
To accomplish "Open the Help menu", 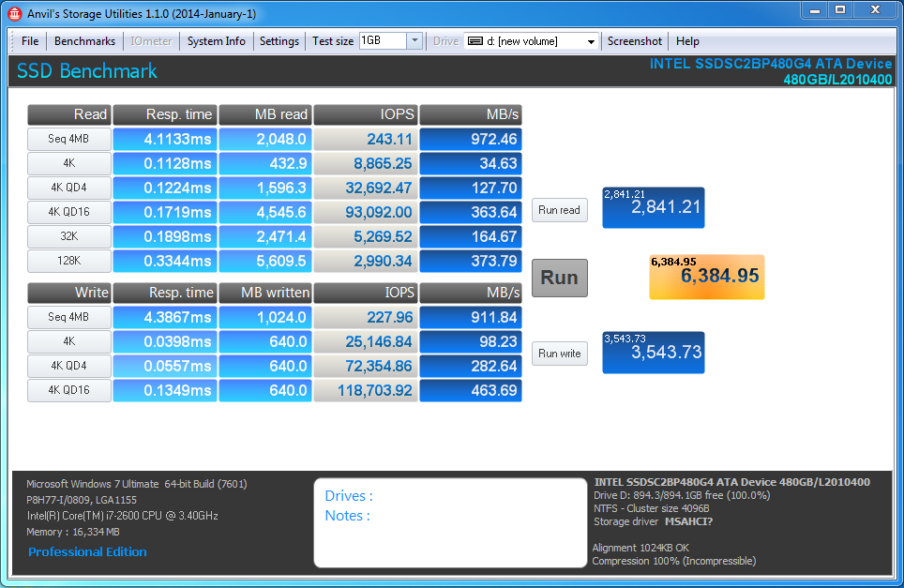I will coord(687,41).
